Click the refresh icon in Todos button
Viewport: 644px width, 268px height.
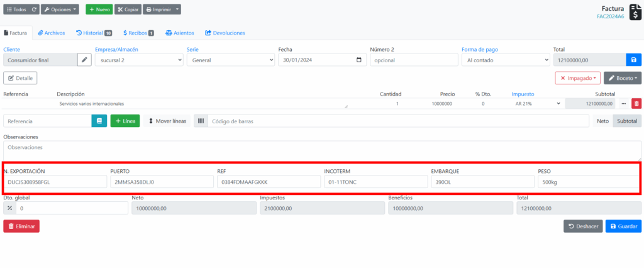[34, 9]
